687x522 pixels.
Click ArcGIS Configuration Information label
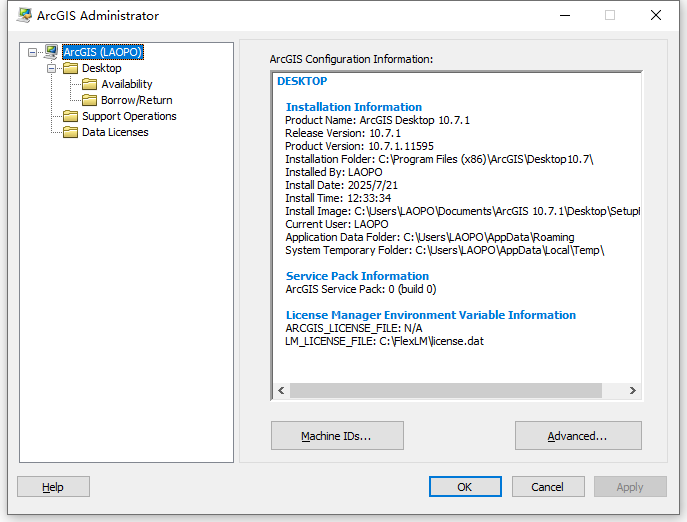351,59
